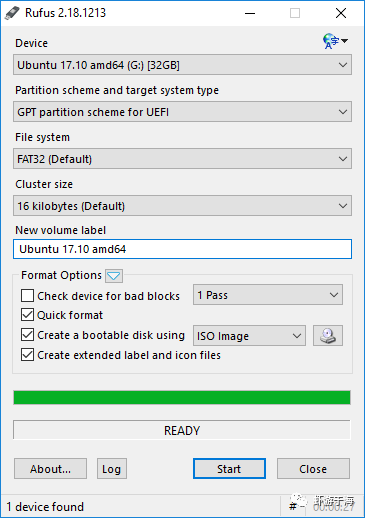The image size is (365, 518).
Task: Open the Device dropdown list
Action: [182, 65]
